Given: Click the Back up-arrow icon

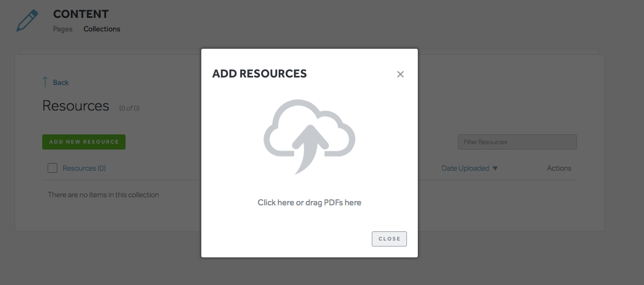Looking at the screenshot, I should [45, 82].
